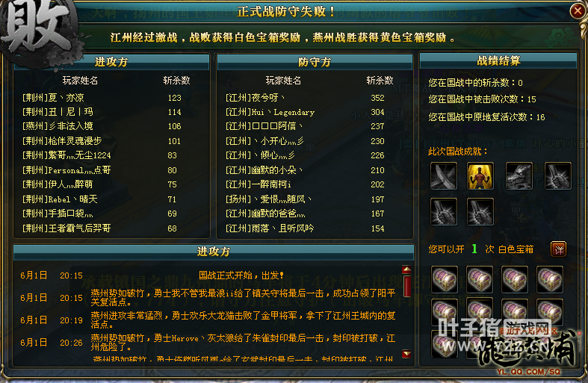Image resolution: width=588 pixels, height=383 pixels.
Task: Open second treasure chest in second row
Action: [x=480, y=312]
